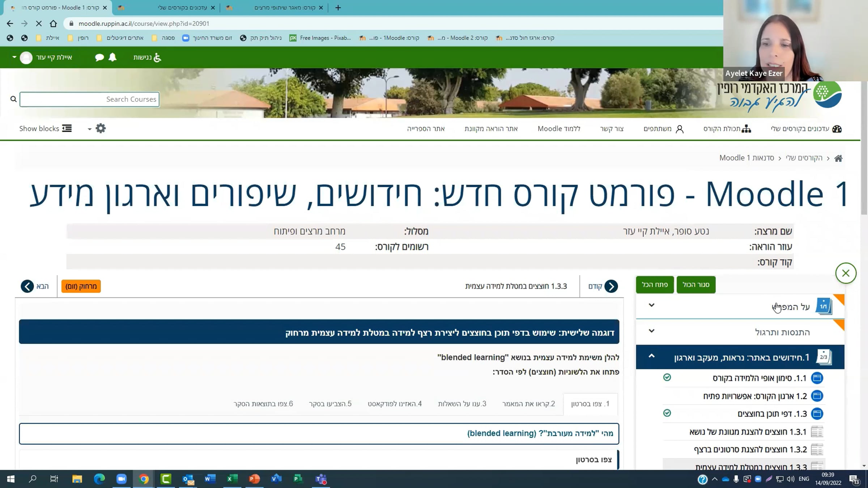Open Zoom from the taskbar
Viewport: 868px width, 488px height.
[x=122, y=479]
